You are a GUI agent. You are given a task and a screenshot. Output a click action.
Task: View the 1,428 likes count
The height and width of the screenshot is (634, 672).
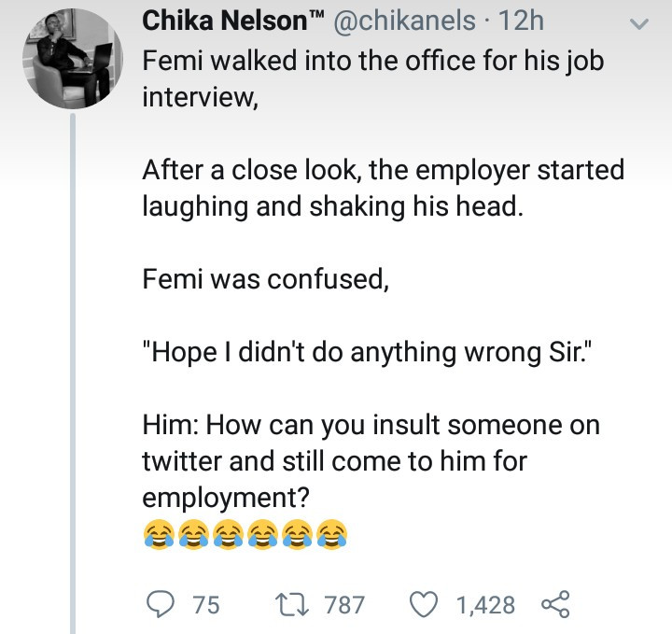tap(485, 605)
